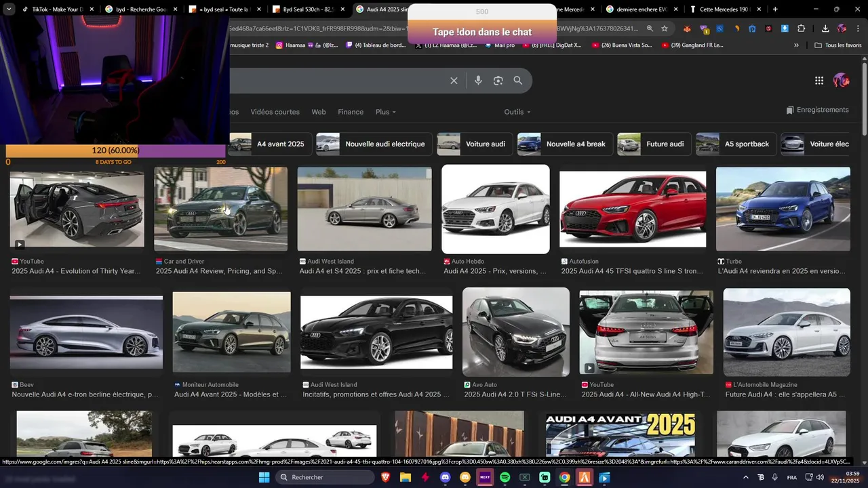
Task: Open the Auto Hebdo white Audi image
Action: tap(496, 209)
